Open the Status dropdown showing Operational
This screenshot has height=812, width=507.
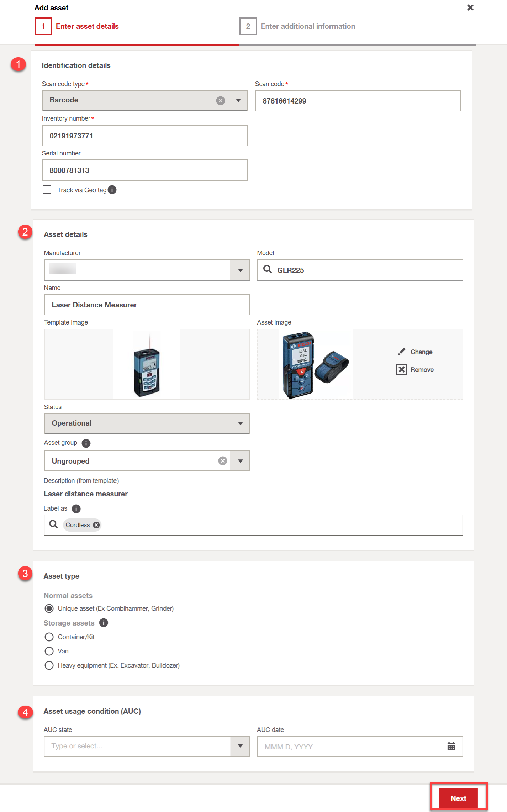tap(240, 423)
